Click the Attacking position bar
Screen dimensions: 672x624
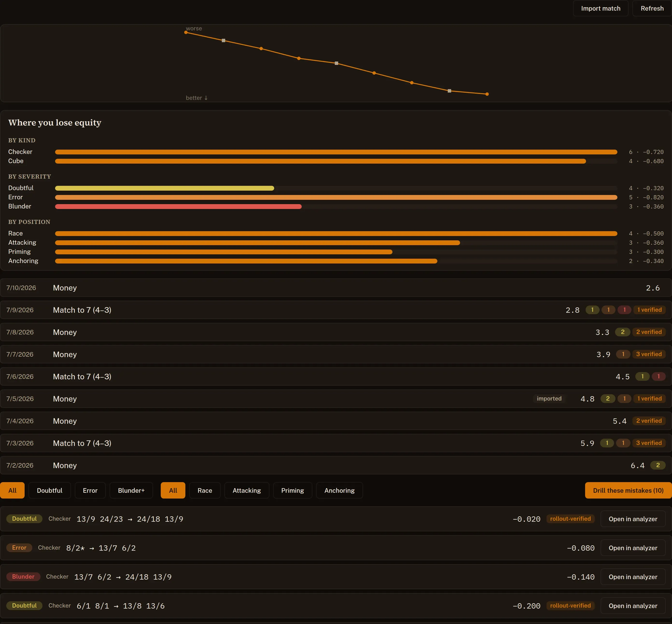tap(257, 243)
